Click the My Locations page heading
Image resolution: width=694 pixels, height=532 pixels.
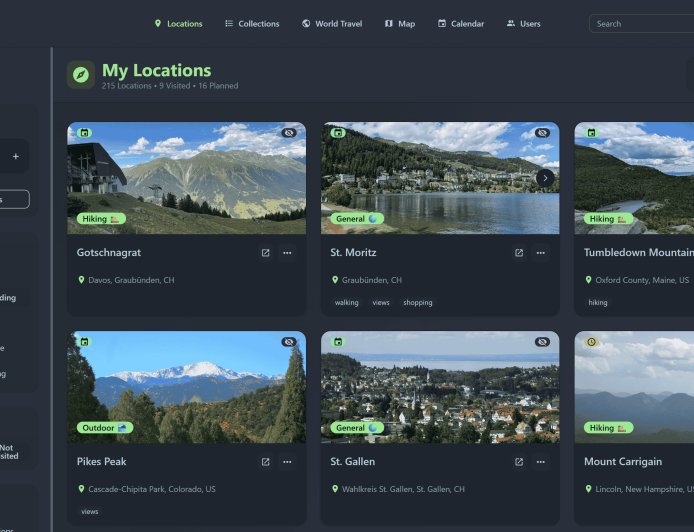(157, 70)
